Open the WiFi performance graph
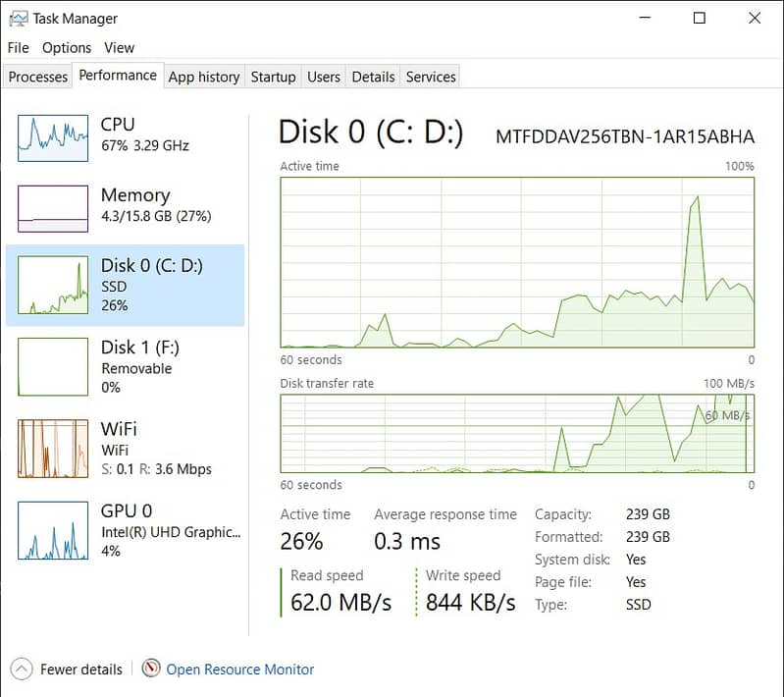 [53, 449]
